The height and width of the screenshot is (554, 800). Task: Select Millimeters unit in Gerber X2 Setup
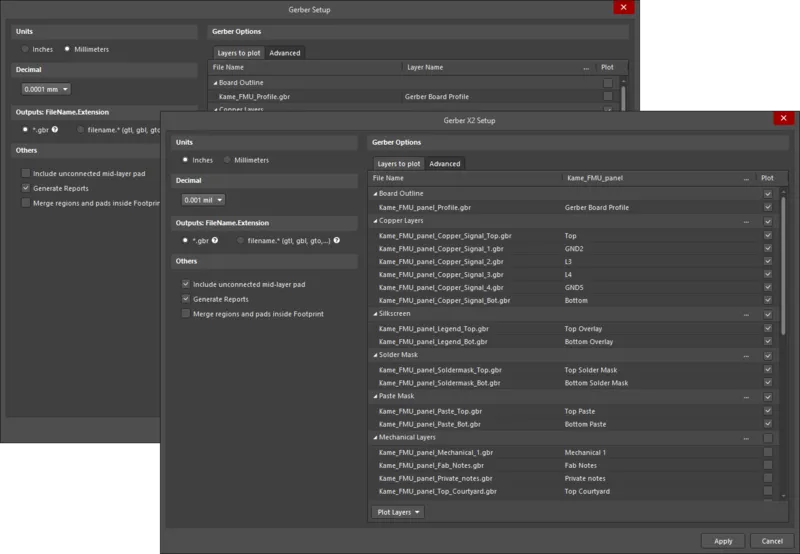pyautogui.click(x=227, y=160)
